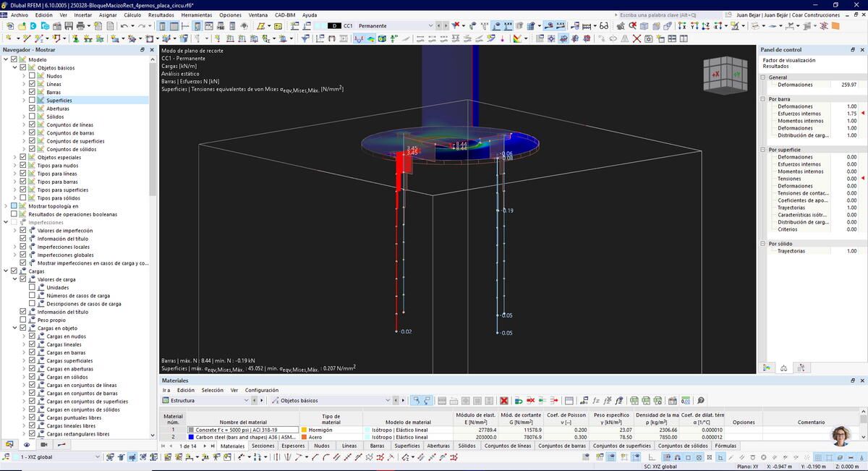Click the last-row arrow in table navigation
The height and width of the screenshot is (471, 868).
[x=213, y=446]
